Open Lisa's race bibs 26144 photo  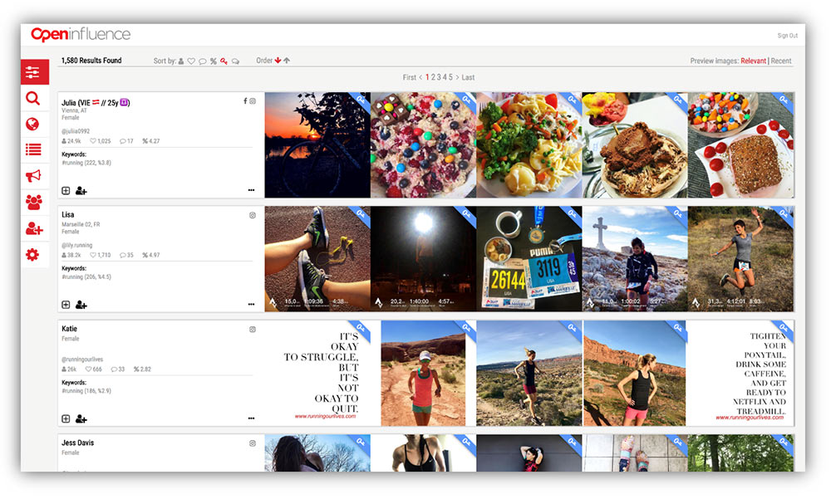[x=529, y=259]
